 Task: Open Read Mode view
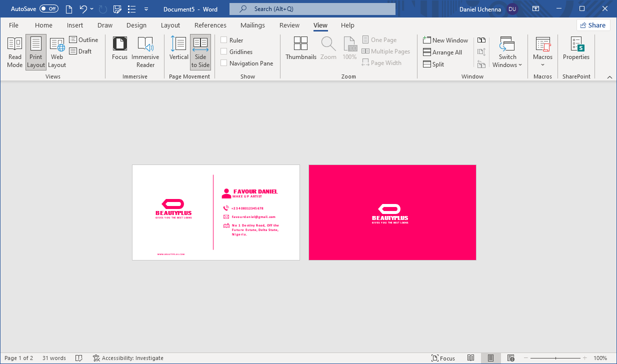pyautogui.click(x=15, y=52)
